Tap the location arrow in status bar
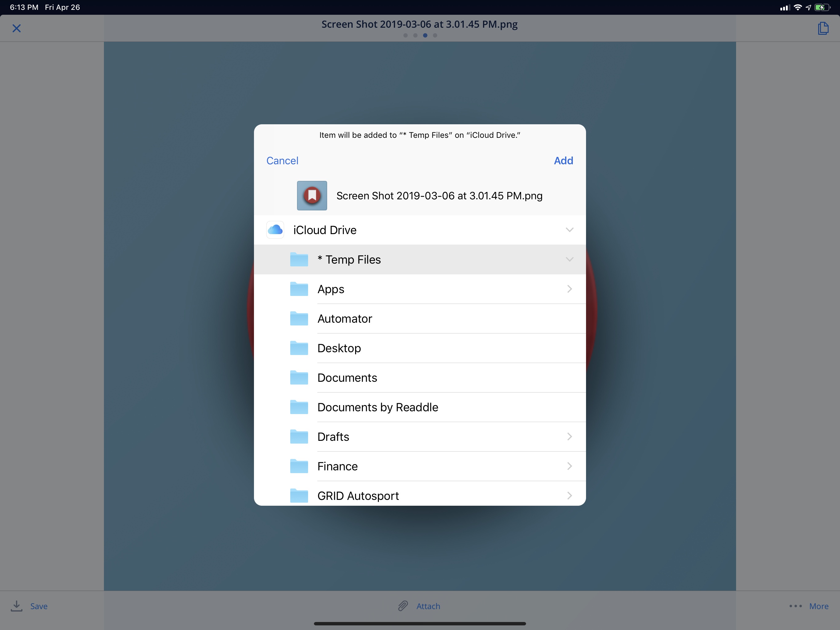Image resolution: width=840 pixels, height=630 pixels. [808, 7]
